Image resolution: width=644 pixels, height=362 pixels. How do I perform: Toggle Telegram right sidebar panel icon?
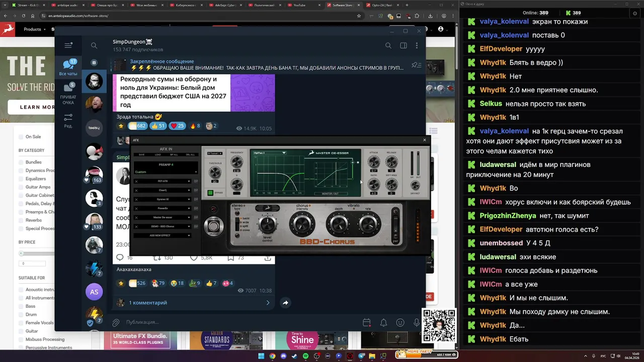pyautogui.click(x=403, y=45)
